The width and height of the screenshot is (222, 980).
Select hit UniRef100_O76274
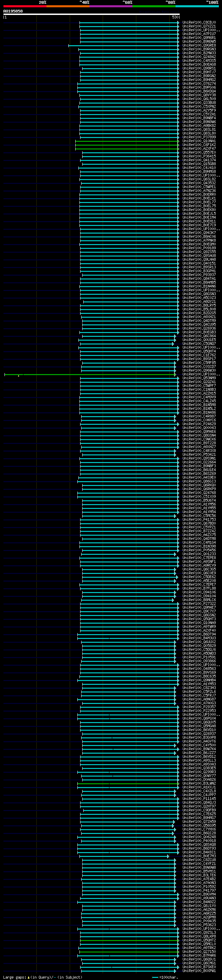pos(199,84)
